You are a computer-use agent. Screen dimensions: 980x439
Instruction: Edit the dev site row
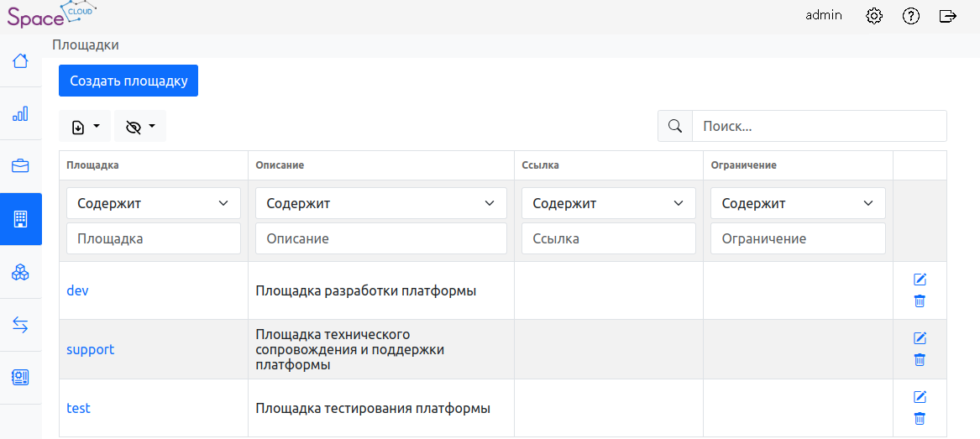click(x=920, y=280)
